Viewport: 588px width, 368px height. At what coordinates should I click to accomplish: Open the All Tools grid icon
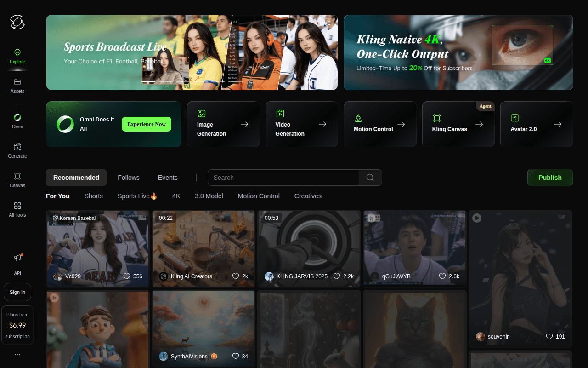[17, 206]
